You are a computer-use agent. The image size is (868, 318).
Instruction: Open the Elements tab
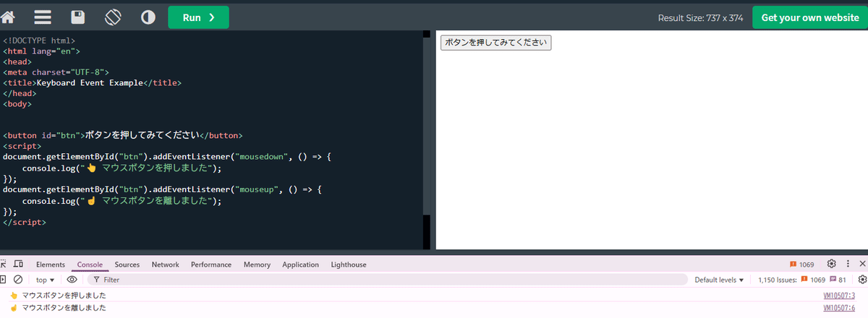[x=51, y=265]
